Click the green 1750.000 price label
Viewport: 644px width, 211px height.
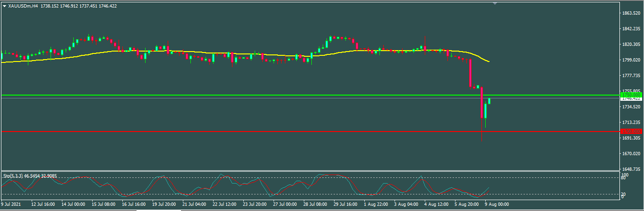[631, 95]
